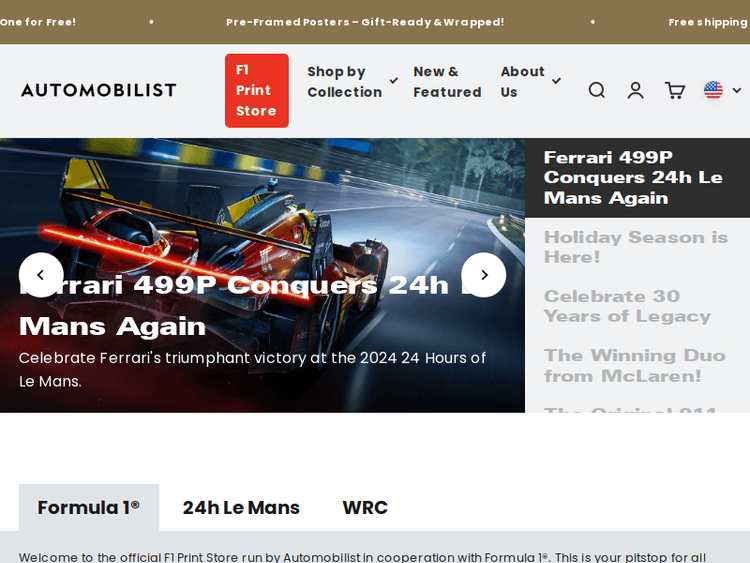Viewport: 750px width, 563px height.
Task: Expand the Shop by Collection menu
Action: 345,82
